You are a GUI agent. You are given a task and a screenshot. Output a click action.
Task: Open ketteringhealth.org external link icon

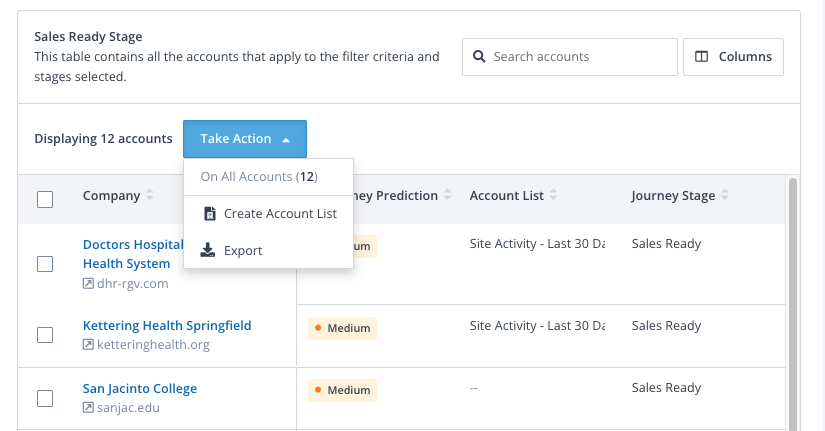click(88, 345)
